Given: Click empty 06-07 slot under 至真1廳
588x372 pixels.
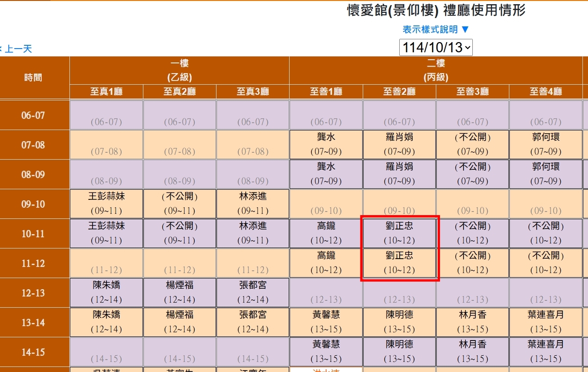Looking at the screenshot, I should click(x=106, y=116).
